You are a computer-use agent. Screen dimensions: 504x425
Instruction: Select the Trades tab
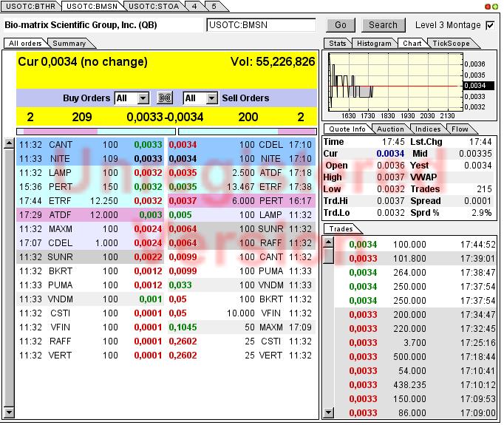[341, 229]
